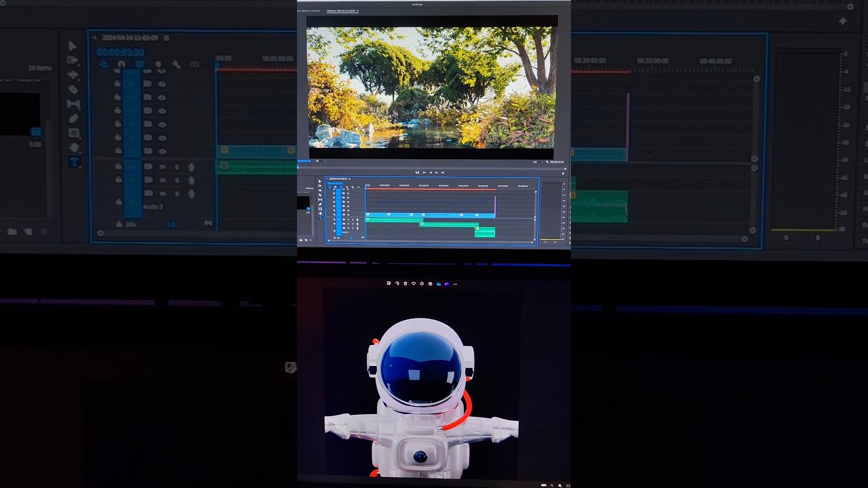Click the first blue video clip on the timeline
The image size is (868, 488).
click(x=377, y=215)
